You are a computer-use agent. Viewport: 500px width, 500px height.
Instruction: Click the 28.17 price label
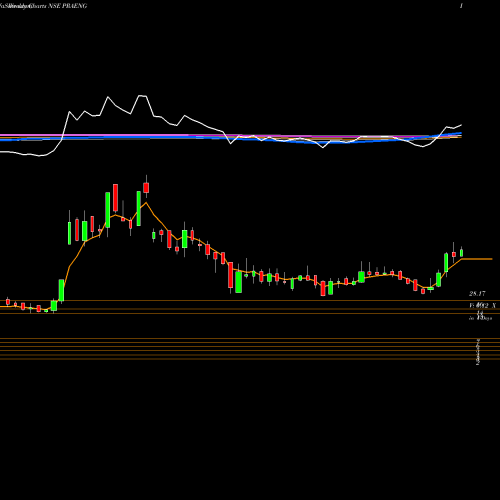click(x=477, y=294)
